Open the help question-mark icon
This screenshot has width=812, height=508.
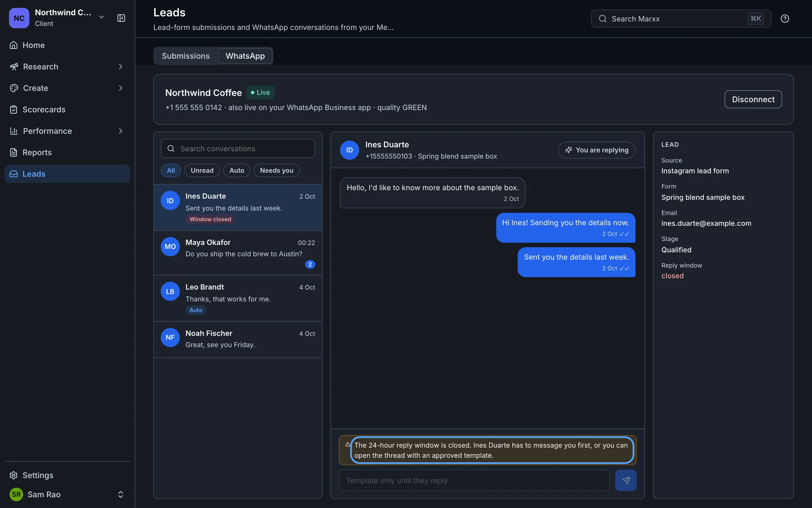coord(785,19)
